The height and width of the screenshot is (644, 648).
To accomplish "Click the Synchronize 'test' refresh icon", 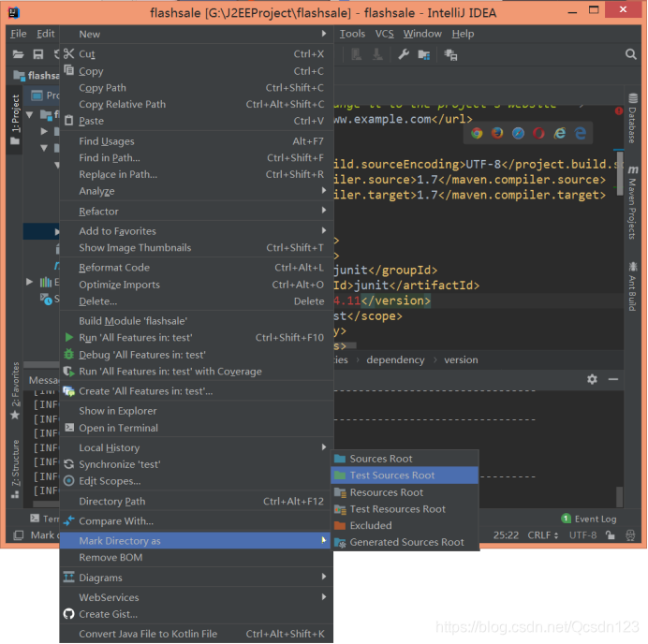I will [69, 464].
